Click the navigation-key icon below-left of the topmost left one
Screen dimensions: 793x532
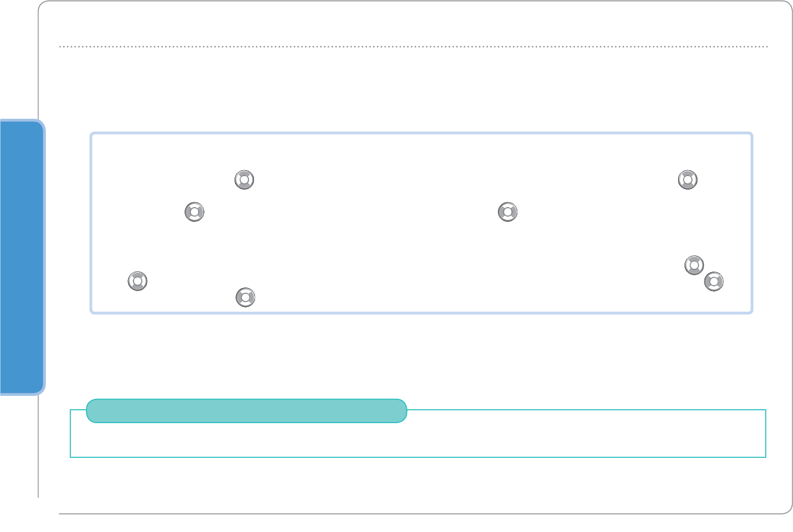click(x=195, y=212)
